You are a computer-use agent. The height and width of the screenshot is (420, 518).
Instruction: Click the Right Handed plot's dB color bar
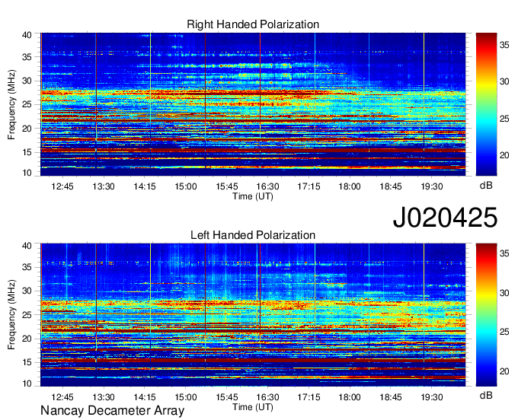[486, 104]
